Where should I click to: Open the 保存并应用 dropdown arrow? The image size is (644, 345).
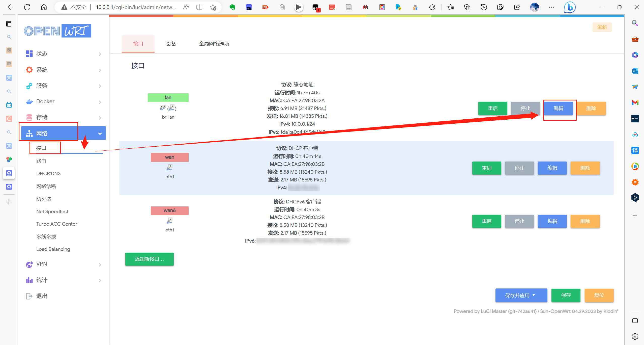pyautogui.click(x=534, y=295)
